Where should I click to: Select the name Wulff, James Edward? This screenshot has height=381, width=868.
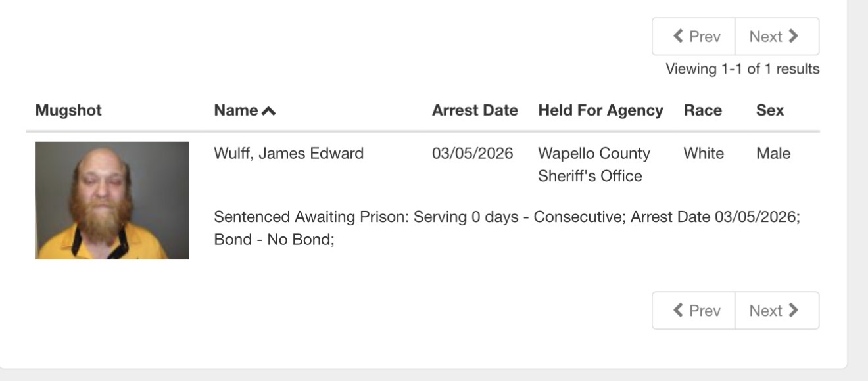point(288,154)
